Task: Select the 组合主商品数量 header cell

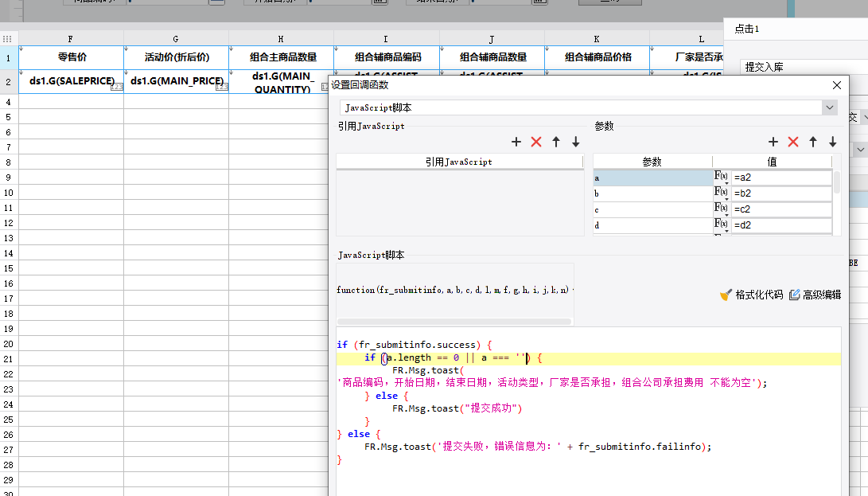Action: coord(282,57)
